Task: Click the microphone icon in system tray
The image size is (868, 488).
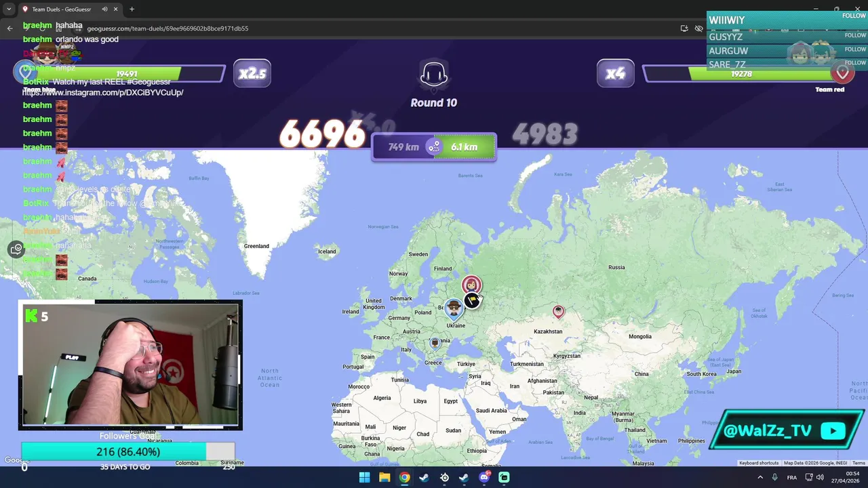Action: pyautogui.click(x=774, y=477)
